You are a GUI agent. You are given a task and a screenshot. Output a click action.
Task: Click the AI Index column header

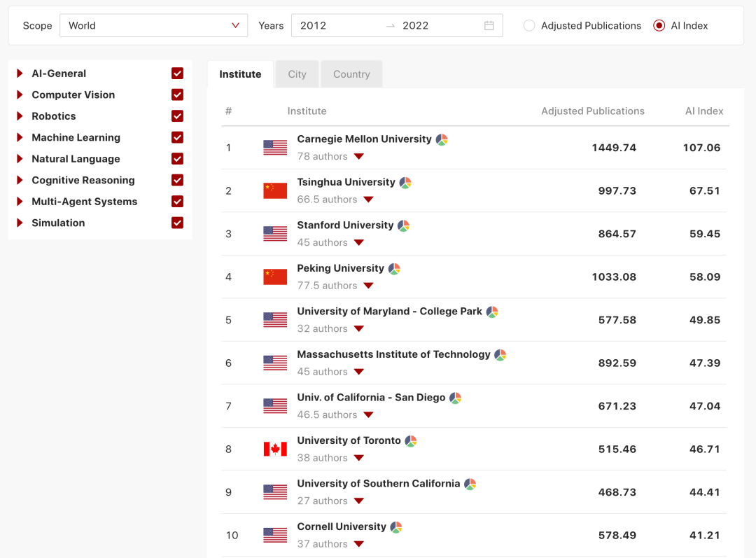tap(704, 111)
